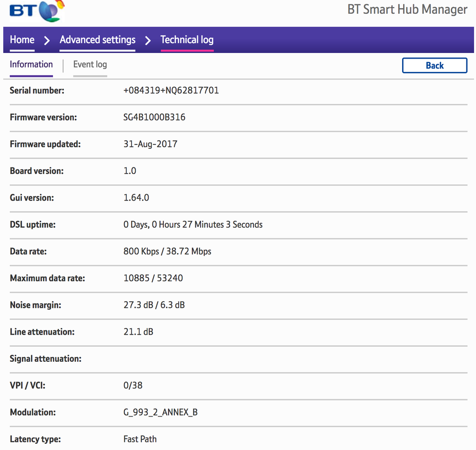Click the Data rate label

click(x=28, y=251)
